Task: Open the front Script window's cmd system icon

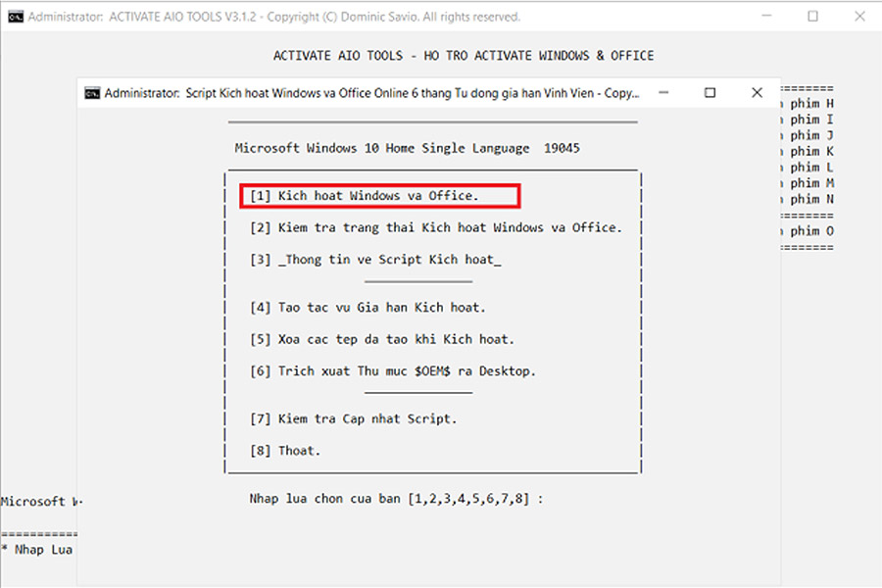Action: pos(92,93)
